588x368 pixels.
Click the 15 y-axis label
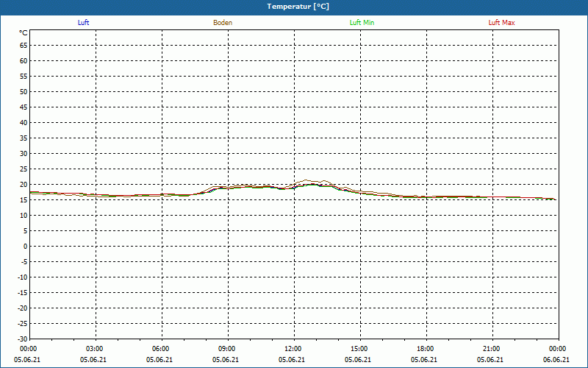tap(24, 200)
